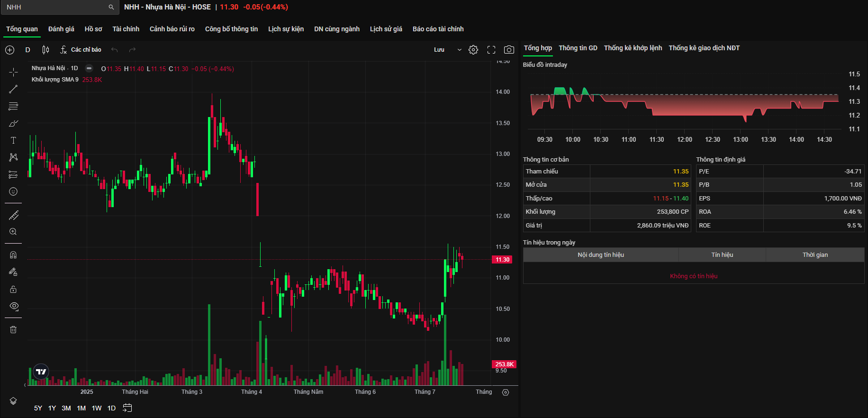Click the undo arrow icon
Image resolution: width=868 pixels, height=418 pixels.
[115, 50]
